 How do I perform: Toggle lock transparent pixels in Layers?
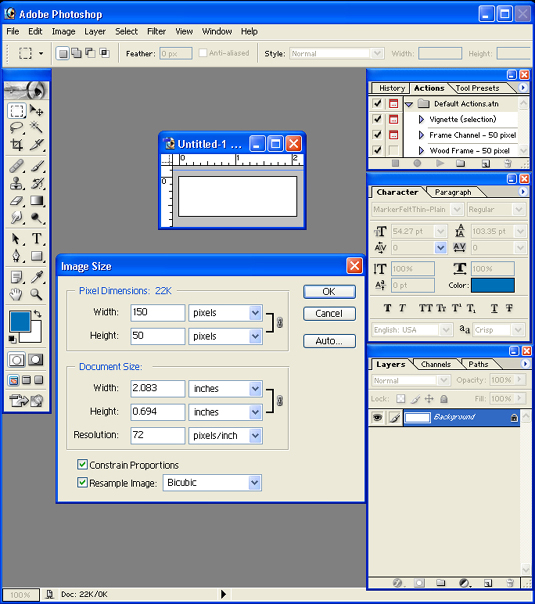click(401, 399)
